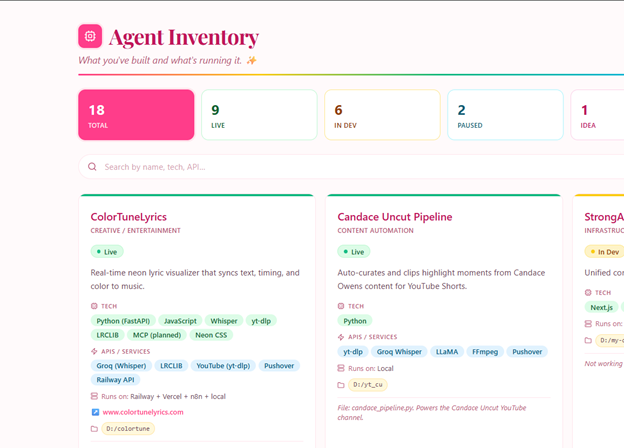Click the blue yt-dlp tag in Candace card
The width and height of the screenshot is (624, 448).
click(353, 352)
